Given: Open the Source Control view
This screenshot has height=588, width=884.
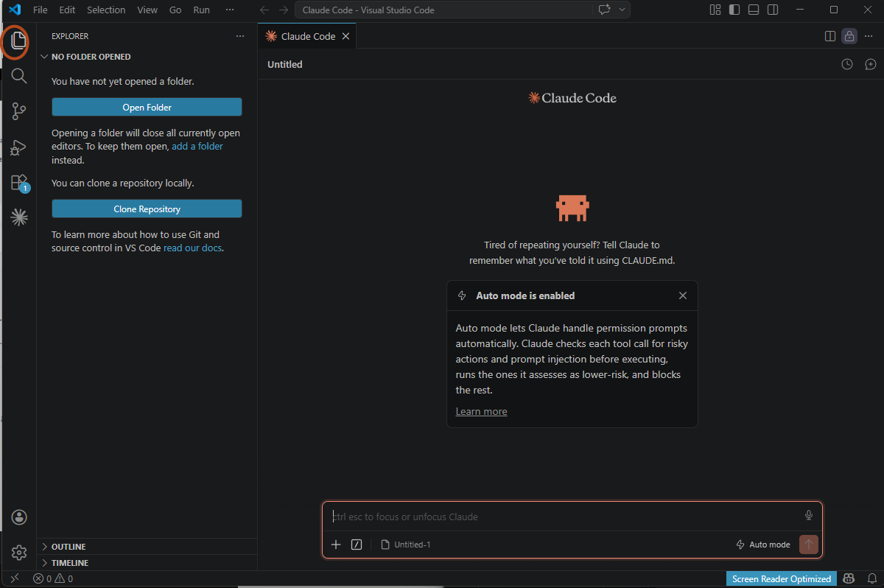Looking at the screenshot, I should coord(18,111).
